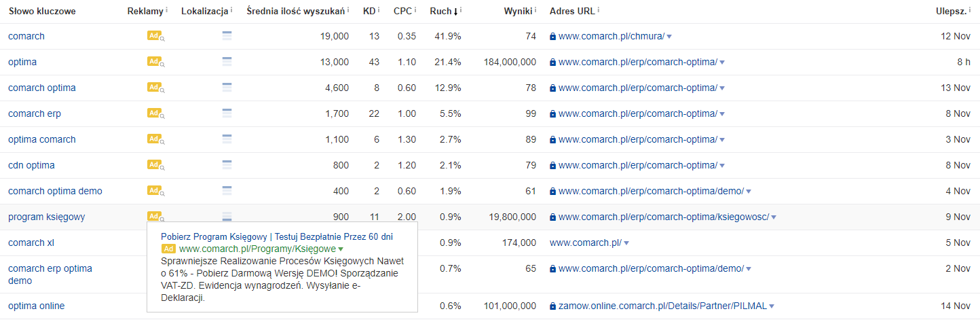Click the info icon next to Wyniki header
Screen dimensions: 980x322
[535, 10]
